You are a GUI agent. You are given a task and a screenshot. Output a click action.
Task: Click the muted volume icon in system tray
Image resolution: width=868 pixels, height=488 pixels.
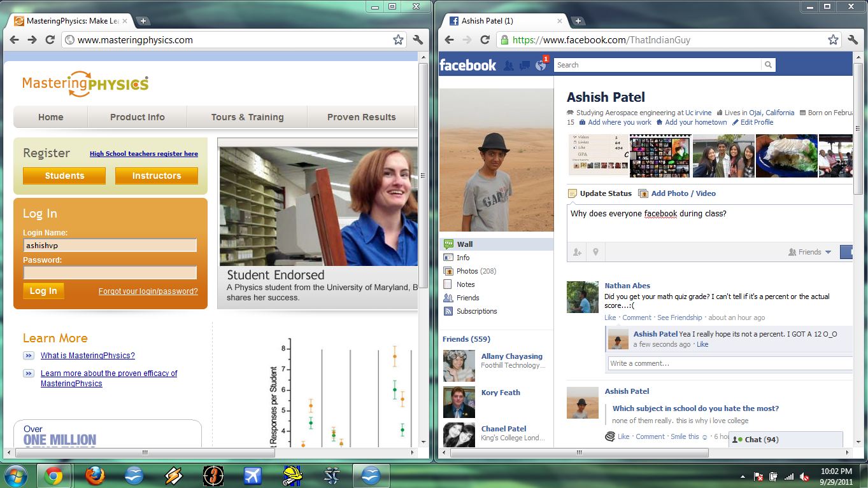805,476
